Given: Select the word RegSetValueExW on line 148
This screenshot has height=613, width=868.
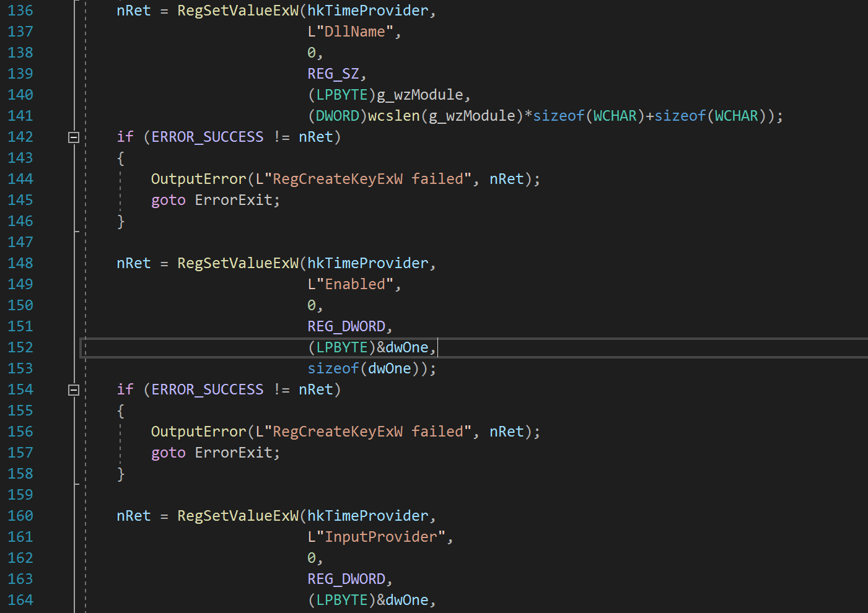Looking at the screenshot, I should click(x=237, y=263).
